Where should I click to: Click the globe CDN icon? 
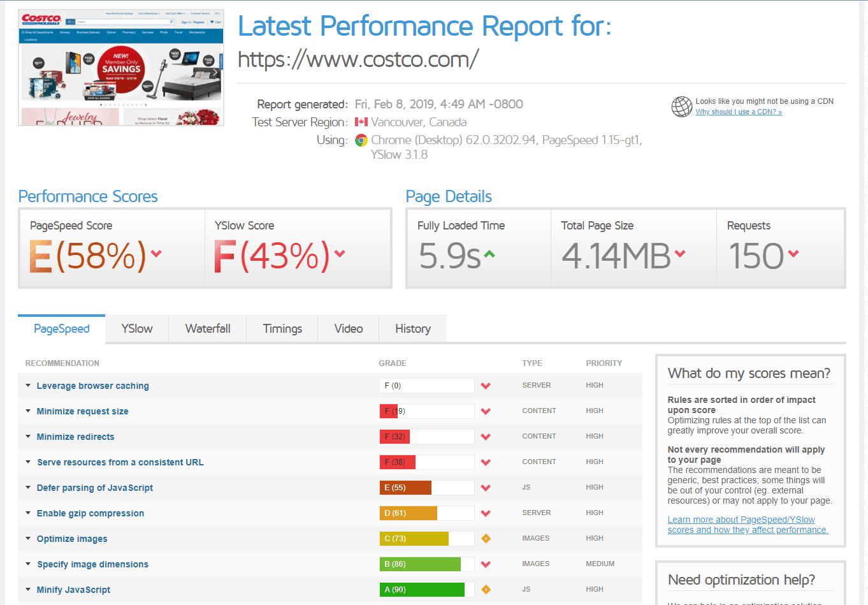681,106
